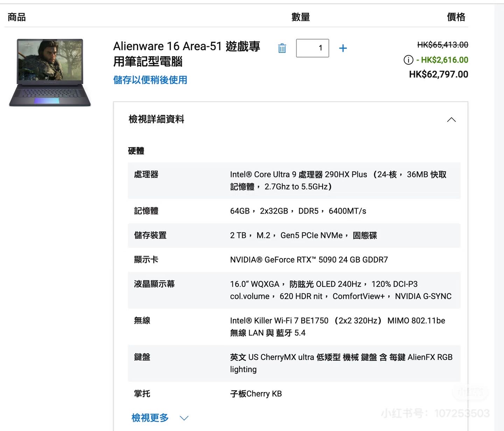This screenshot has height=431, width=504.
Task: Click the 儲存裝置 row label
Action: tap(150, 235)
